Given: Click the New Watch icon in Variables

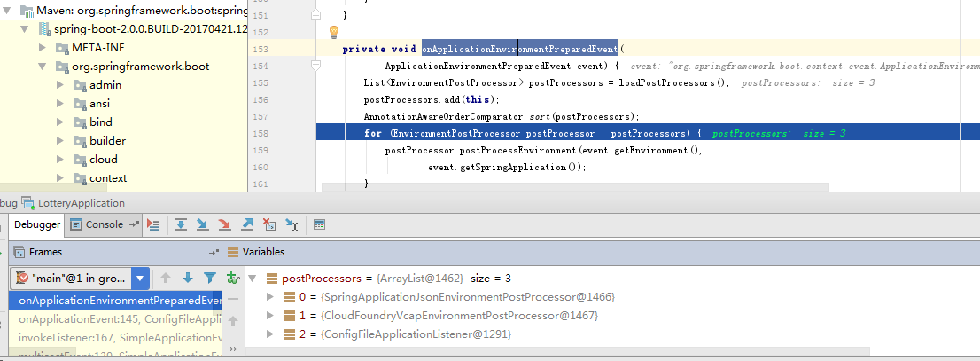Looking at the screenshot, I should (x=234, y=279).
